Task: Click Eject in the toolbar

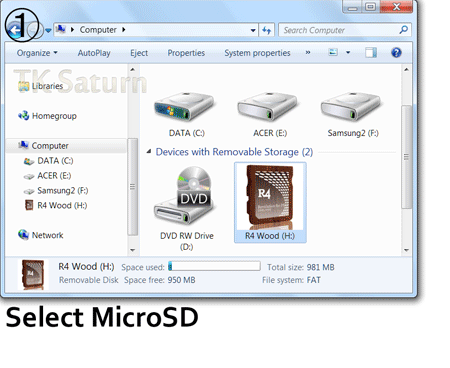Action: [x=139, y=53]
